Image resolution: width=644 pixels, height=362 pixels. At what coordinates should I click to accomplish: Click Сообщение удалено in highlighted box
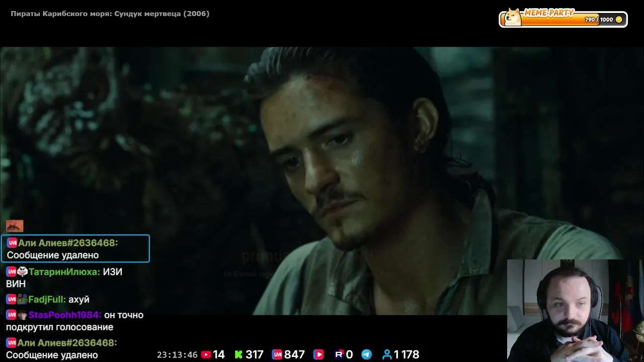[x=53, y=255]
